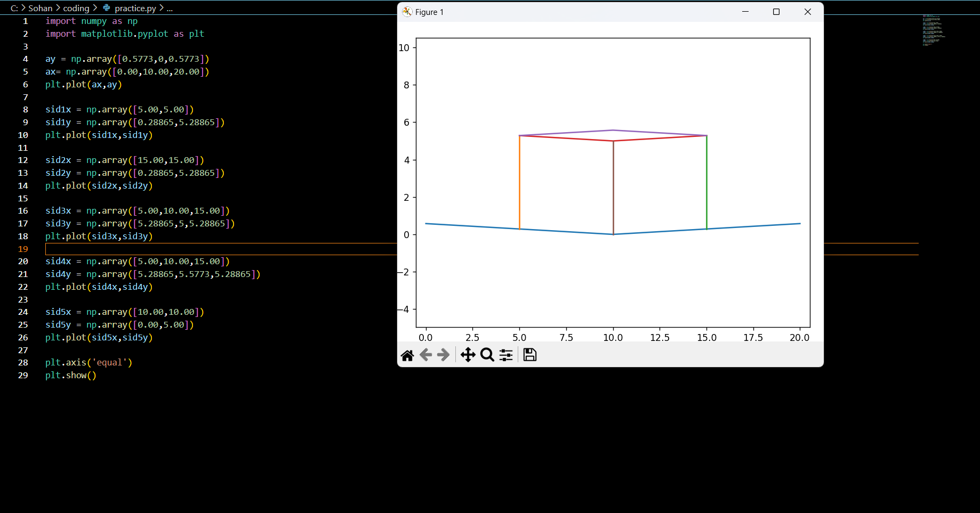Image resolution: width=980 pixels, height=513 pixels.
Task: Open Configure subplots sliders
Action: [x=506, y=355]
